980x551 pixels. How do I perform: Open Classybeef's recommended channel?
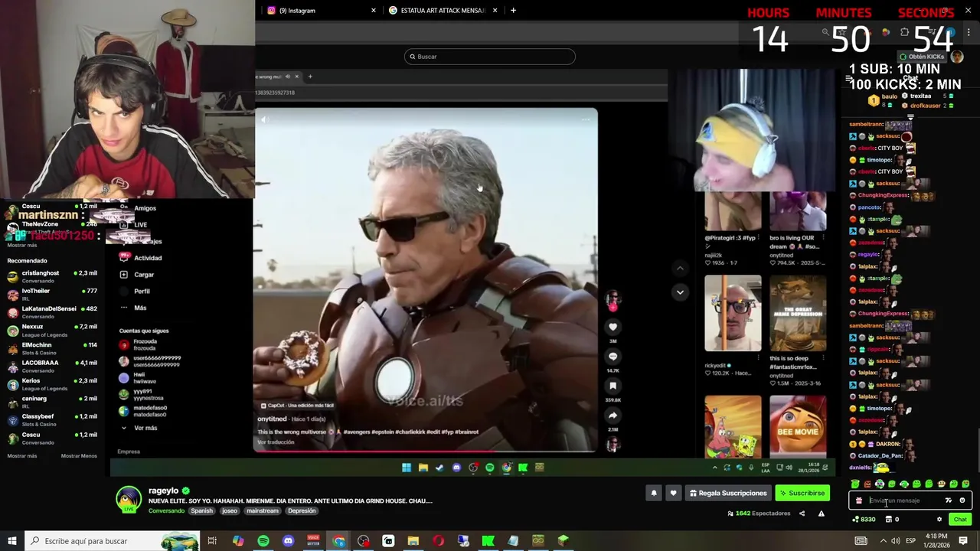[x=52, y=419]
